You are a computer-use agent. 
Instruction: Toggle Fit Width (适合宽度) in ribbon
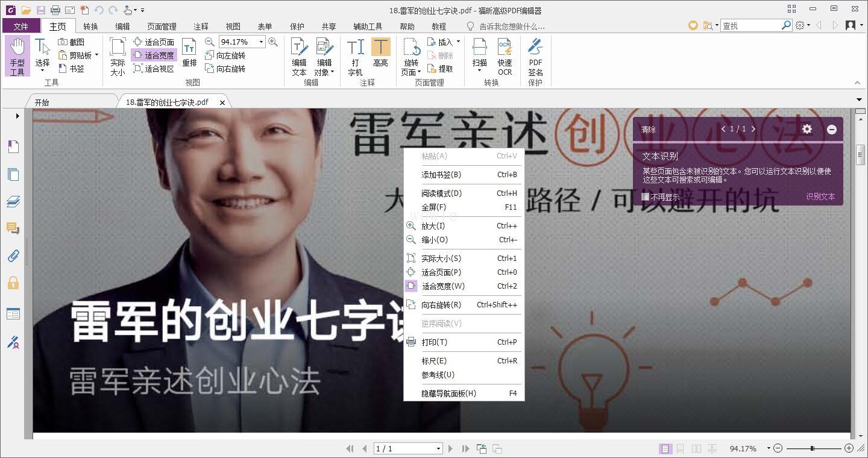click(x=154, y=55)
